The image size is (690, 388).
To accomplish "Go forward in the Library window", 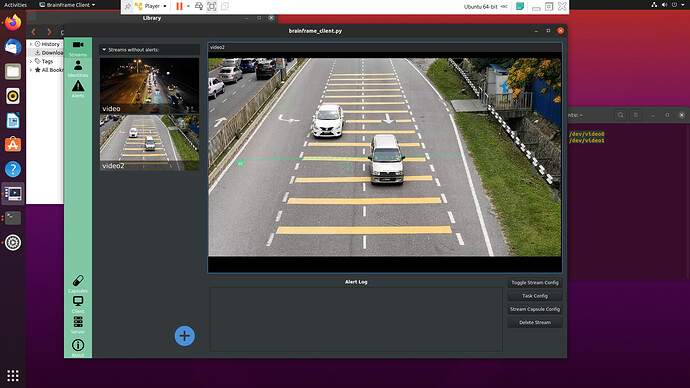I will tap(49, 32).
